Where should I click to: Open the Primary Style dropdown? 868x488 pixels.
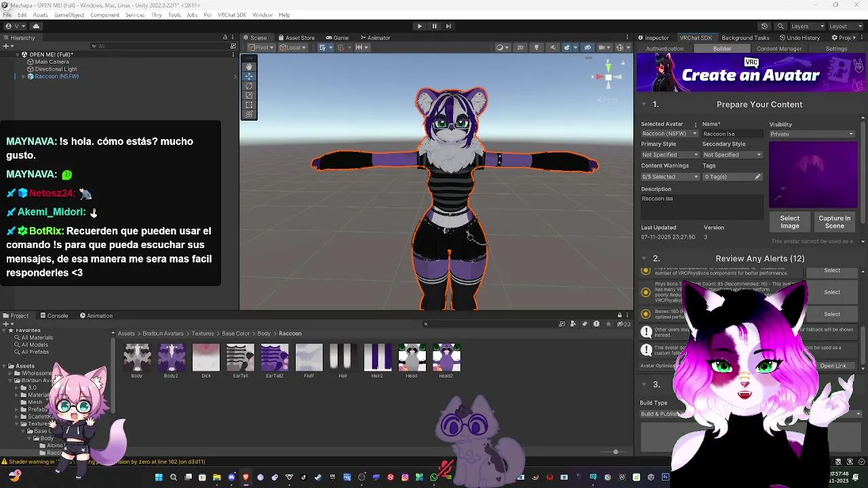point(670,155)
